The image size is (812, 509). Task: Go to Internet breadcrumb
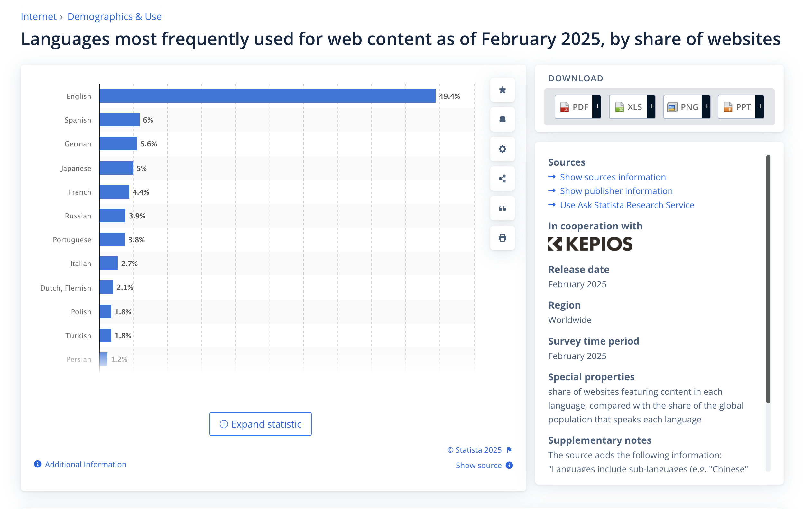(x=38, y=16)
